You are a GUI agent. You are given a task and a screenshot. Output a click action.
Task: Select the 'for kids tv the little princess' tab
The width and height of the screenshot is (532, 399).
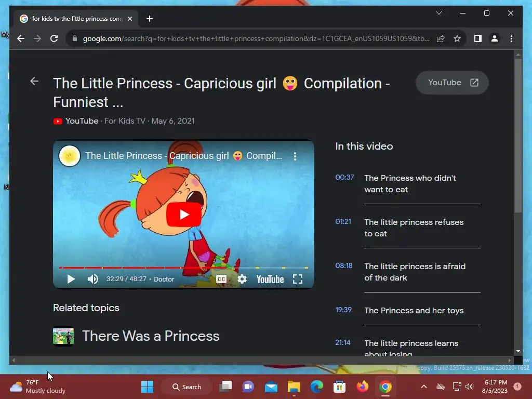(76, 19)
